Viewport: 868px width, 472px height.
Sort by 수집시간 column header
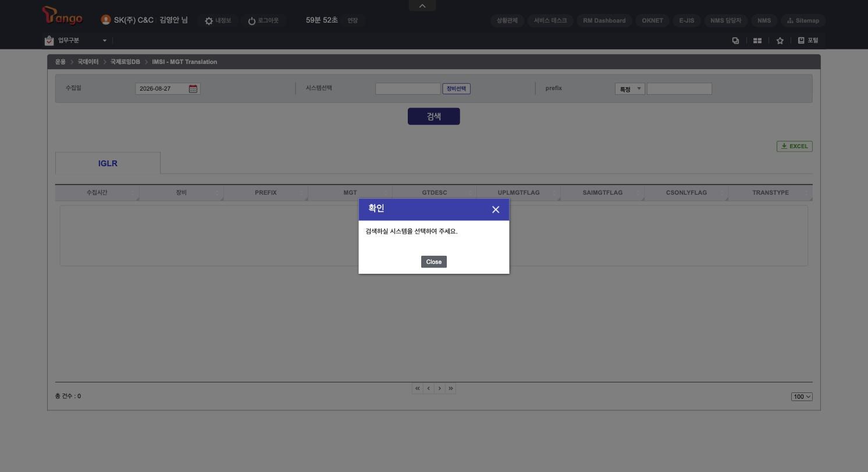[x=97, y=192]
